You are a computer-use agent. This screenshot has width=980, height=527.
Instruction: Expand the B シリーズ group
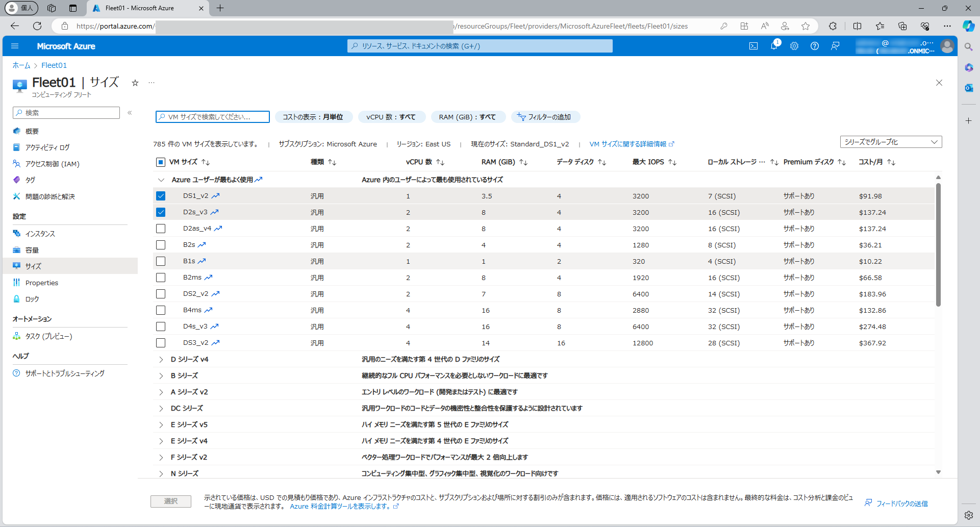161,375
